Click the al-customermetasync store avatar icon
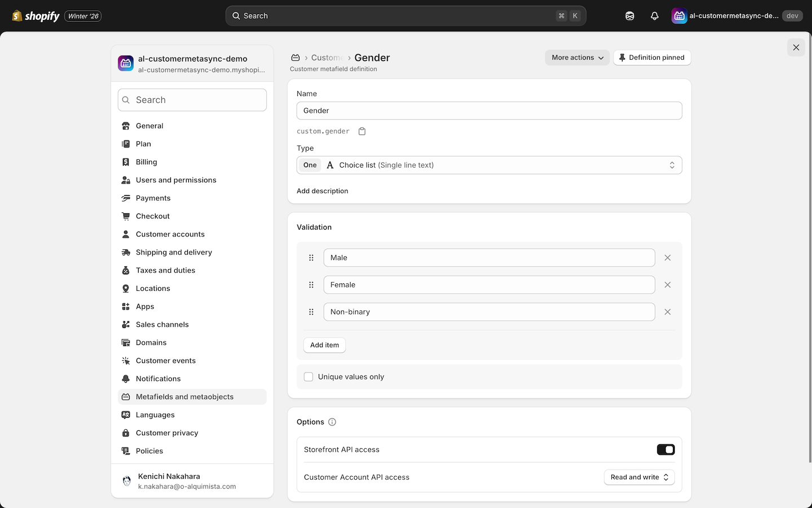 click(x=679, y=15)
